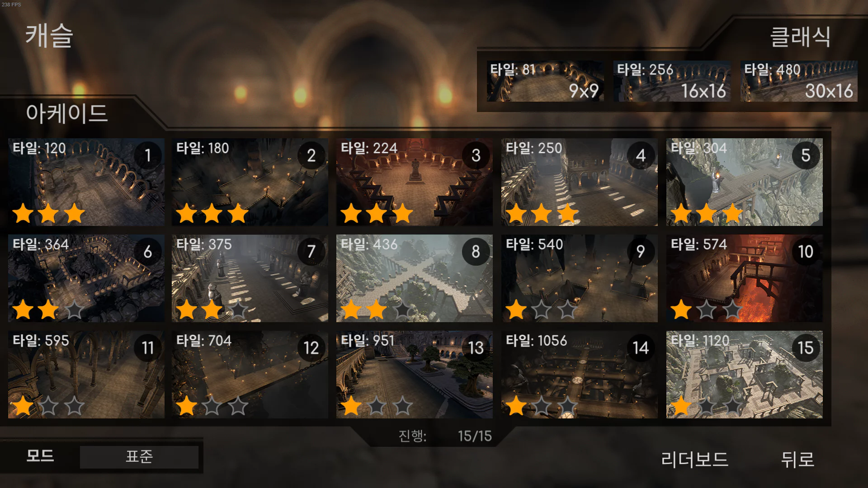The width and height of the screenshot is (868, 488).
Task: Click the number 11 level badge
Action: click(x=148, y=347)
